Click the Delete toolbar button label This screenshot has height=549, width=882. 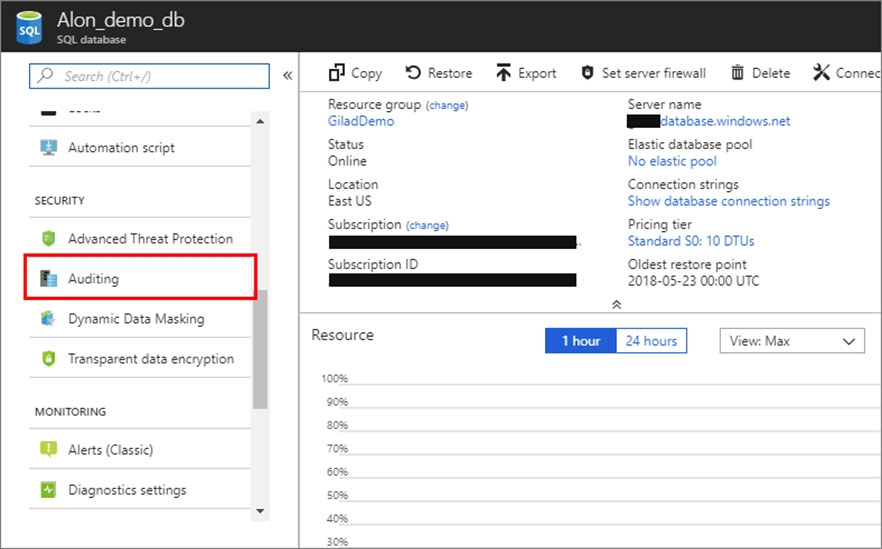click(x=771, y=73)
